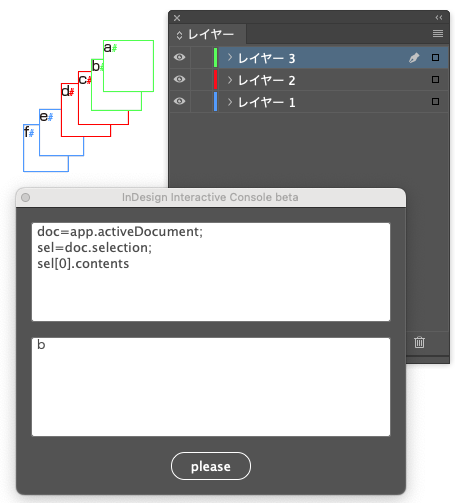Select the レイヤー 2 row

click(309, 80)
